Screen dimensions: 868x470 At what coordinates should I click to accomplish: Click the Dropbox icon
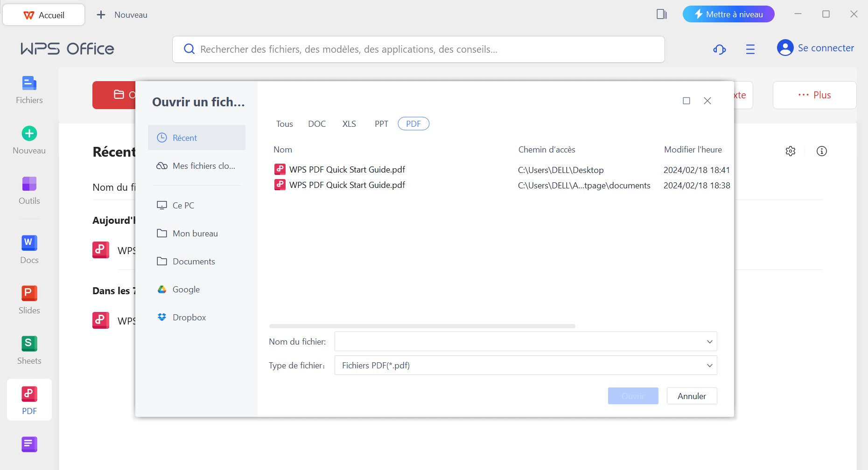(162, 318)
